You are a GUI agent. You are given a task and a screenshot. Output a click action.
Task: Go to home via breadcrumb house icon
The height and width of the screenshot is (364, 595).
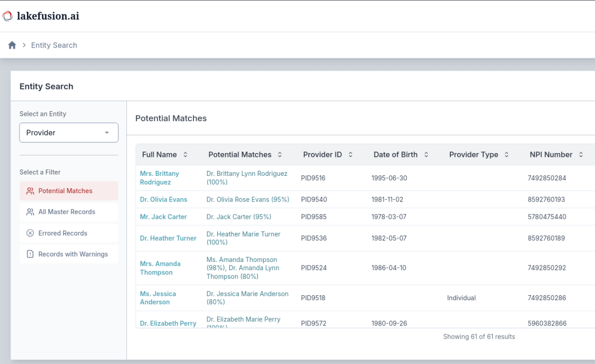pos(12,45)
